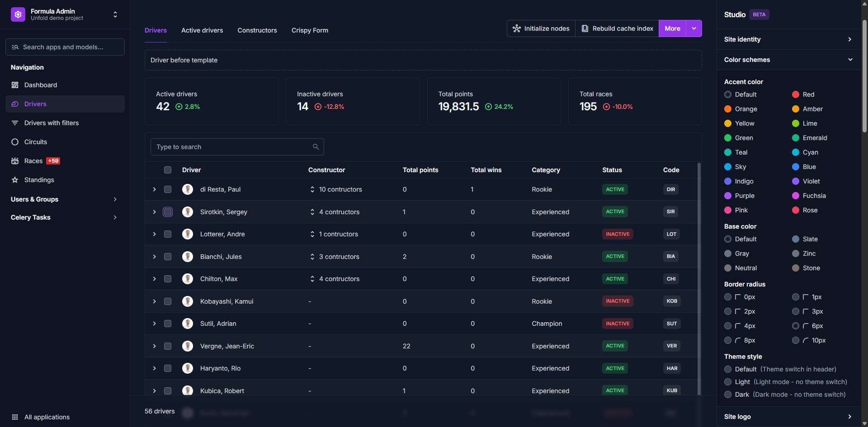Open the All applications grid icon
Image resolution: width=868 pixels, height=427 pixels.
(x=15, y=417)
